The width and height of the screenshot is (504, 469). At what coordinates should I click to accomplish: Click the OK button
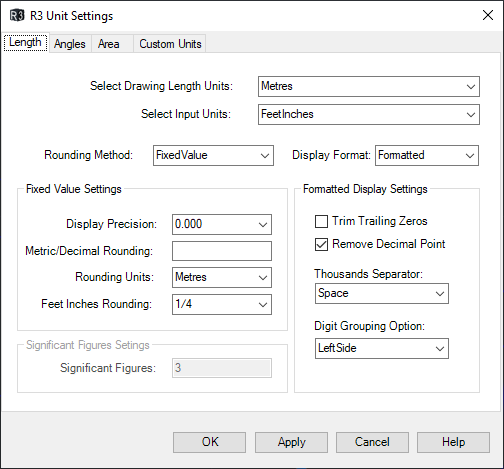click(x=209, y=442)
